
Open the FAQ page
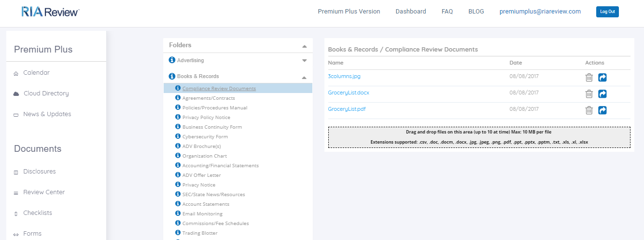447,12
